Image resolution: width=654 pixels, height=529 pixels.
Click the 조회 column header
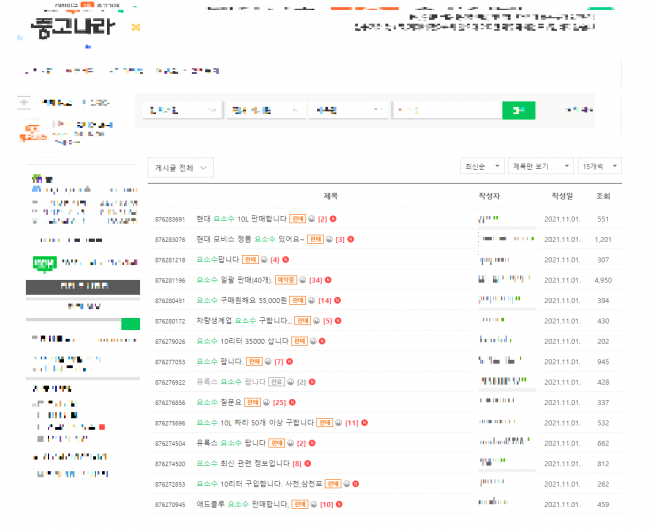click(603, 196)
